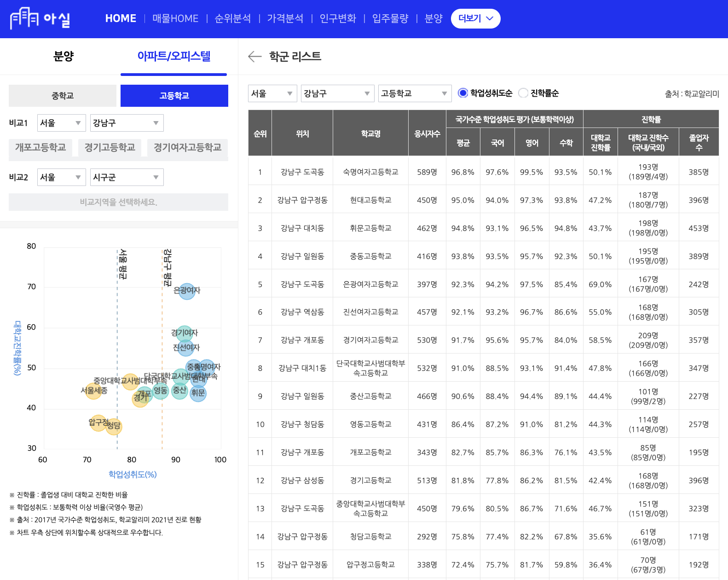Click 압구정고등학교 in the table
Viewport: 728px width, 580px height.
370,565
